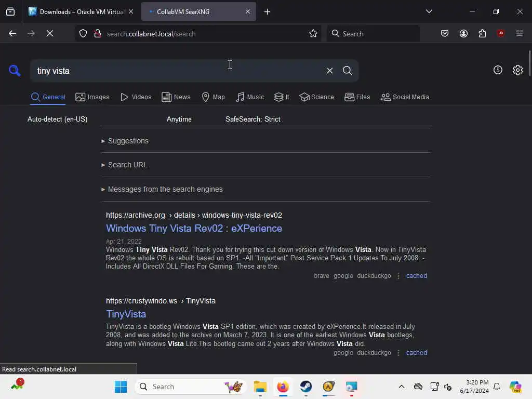Open SearXNG preferences gear icon
Viewport: 532px width, 399px height.
pos(517,70)
